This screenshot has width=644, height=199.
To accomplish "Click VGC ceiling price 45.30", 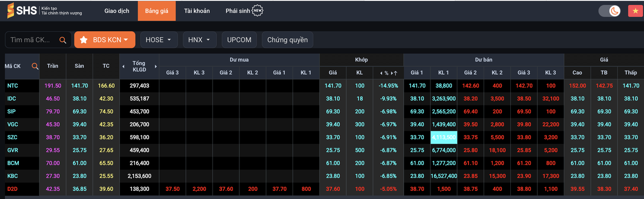I will click(x=53, y=124).
